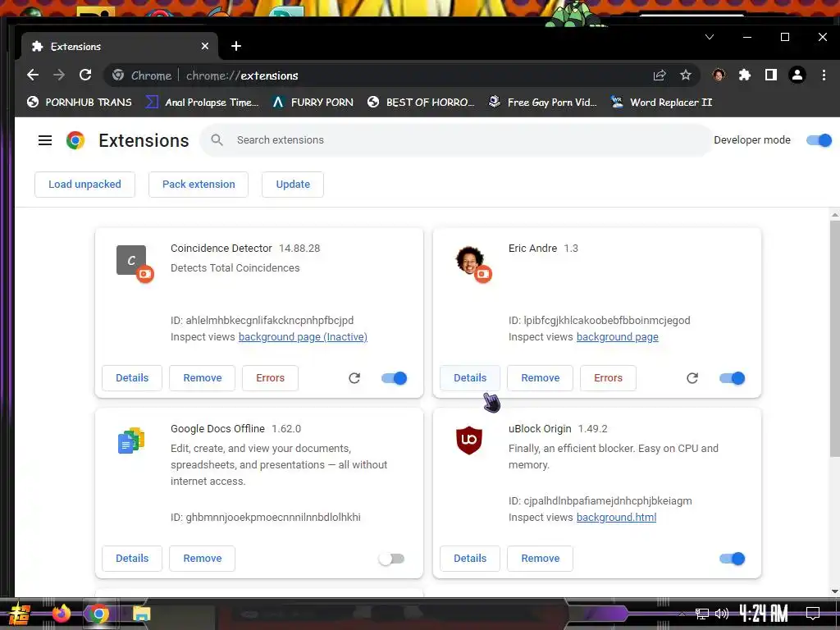The width and height of the screenshot is (840, 630).
Task: Click the browser forward arrow
Action: [59, 75]
